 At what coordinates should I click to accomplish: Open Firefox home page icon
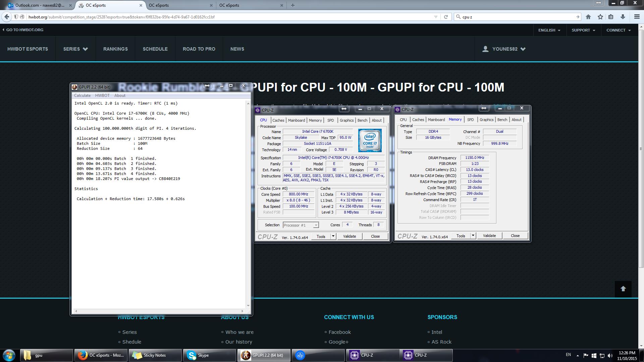point(588,17)
